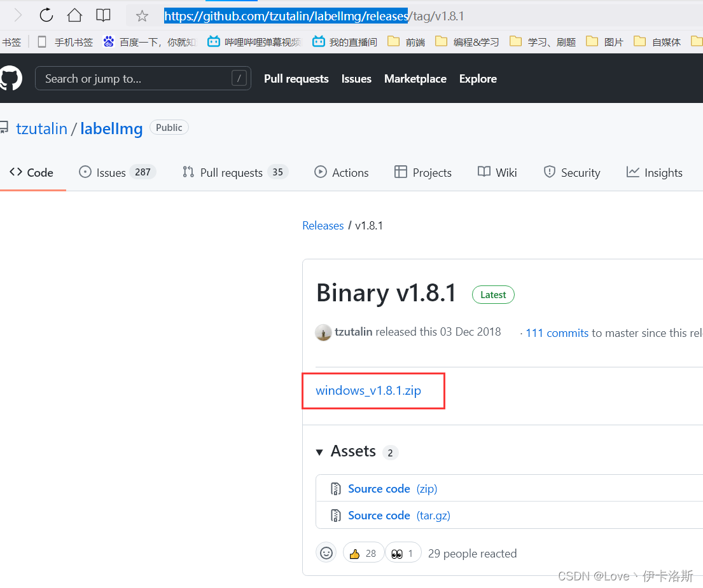Open Marketplace in GitHub header
703x588 pixels.
pyautogui.click(x=415, y=79)
